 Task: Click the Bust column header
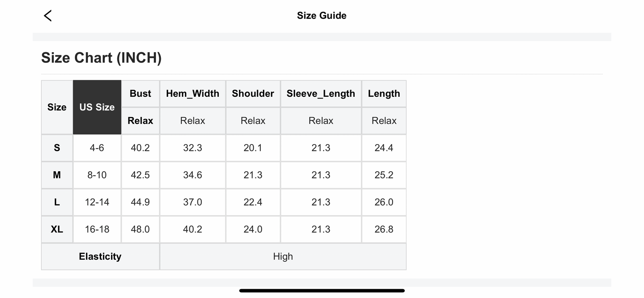pos(140,94)
